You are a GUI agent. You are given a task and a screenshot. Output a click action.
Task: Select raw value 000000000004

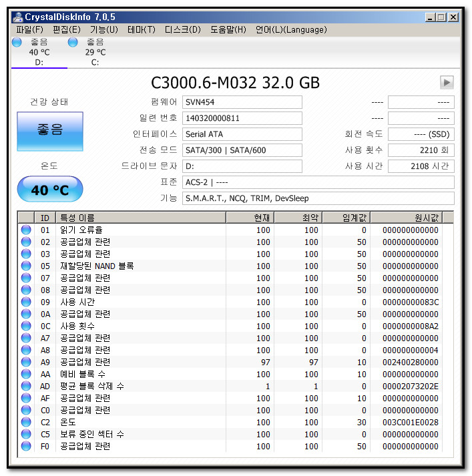411,350
